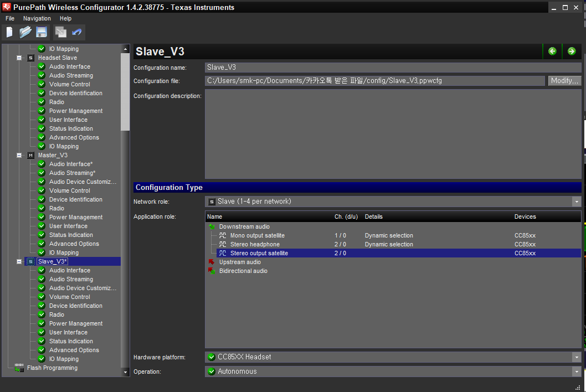Open the Network role dropdown arrow
The height and width of the screenshot is (392, 586).
click(577, 202)
